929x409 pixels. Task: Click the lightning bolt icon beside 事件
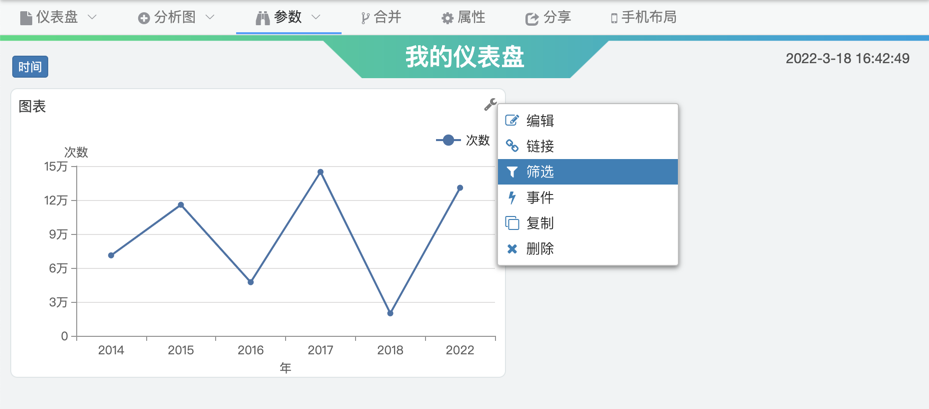click(512, 198)
